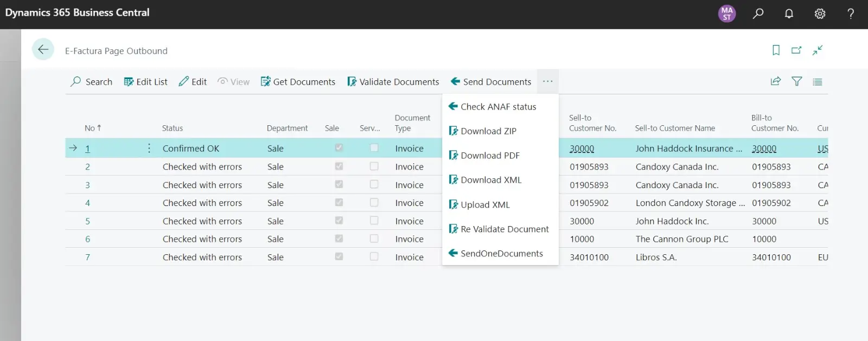868x341 pixels.
Task: Click Search in the action bar
Action: pos(91,81)
